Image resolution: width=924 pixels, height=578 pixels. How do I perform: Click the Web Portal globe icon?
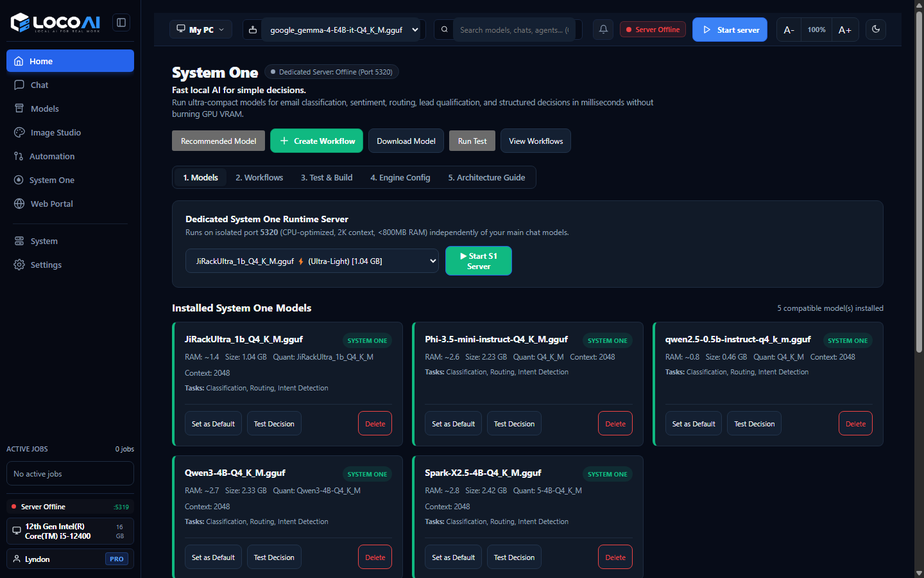click(19, 204)
